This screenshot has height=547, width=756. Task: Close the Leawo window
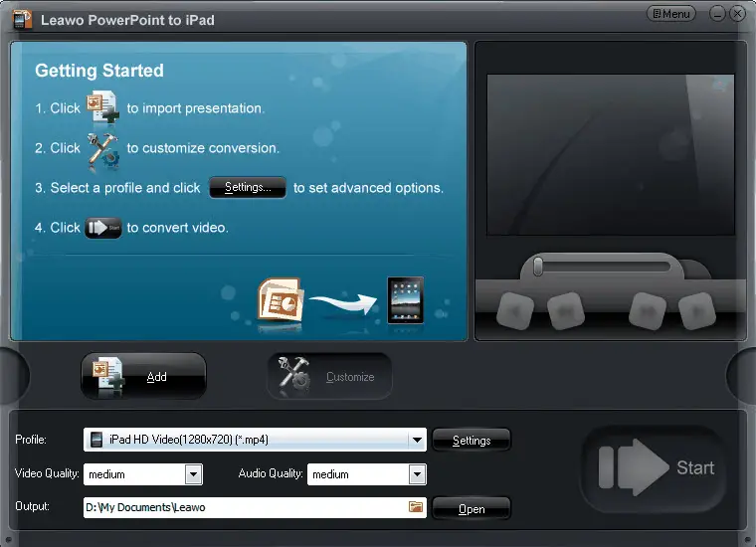pyautogui.click(x=738, y=14)
